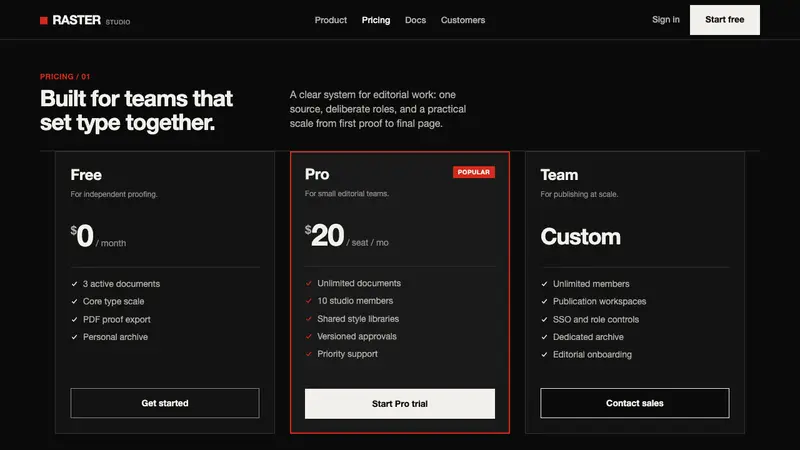This screenshot has height=450, width=800.
Task: Click the checkmark beside Editorial onboarding
Action: 544,355
